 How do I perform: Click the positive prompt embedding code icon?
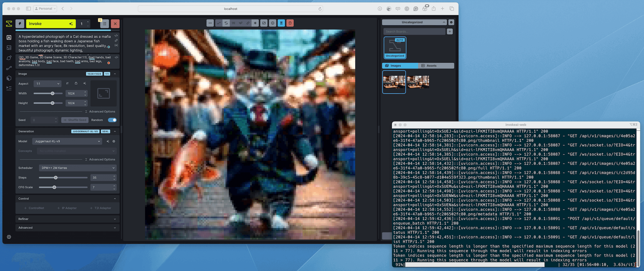116,36
